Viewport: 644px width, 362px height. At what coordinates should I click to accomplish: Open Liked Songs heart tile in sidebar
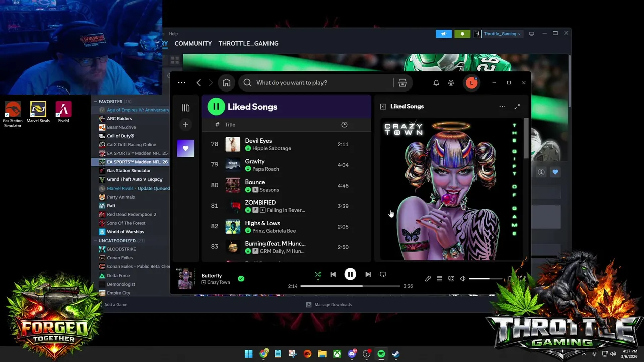(185, 148)
